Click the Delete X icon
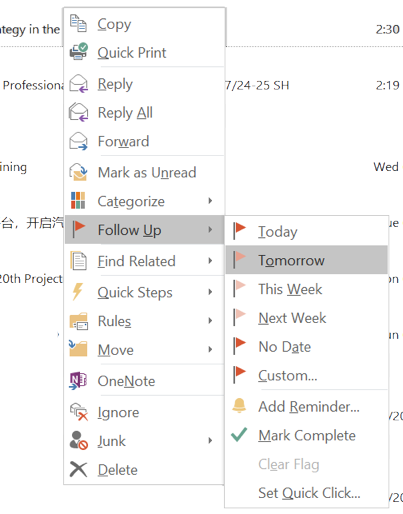 [x=78, y=469]
